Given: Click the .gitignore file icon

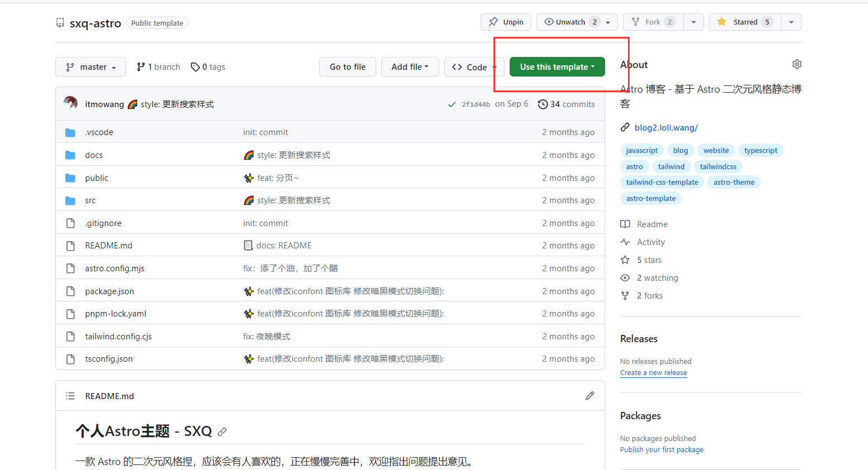Looking at the screenshot, I should point(70,223).
